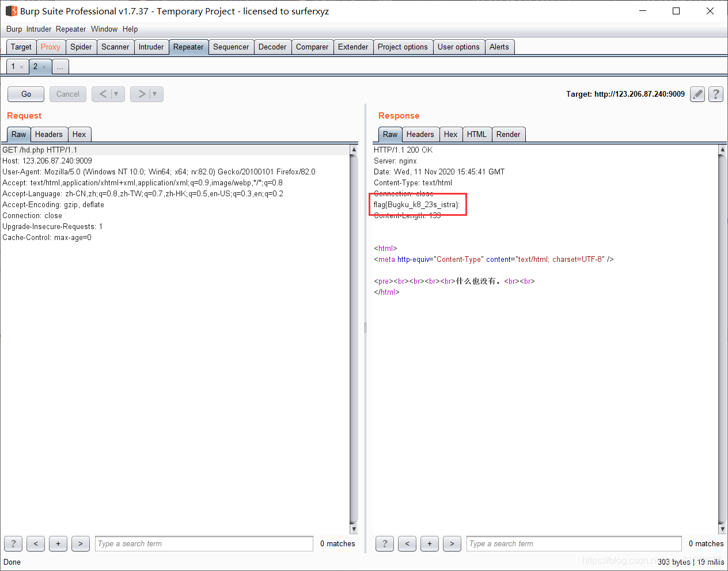The width and height of the screenshot is (728, 571).
Task: Select the Repeater tool tab
Action: [188, 47]
